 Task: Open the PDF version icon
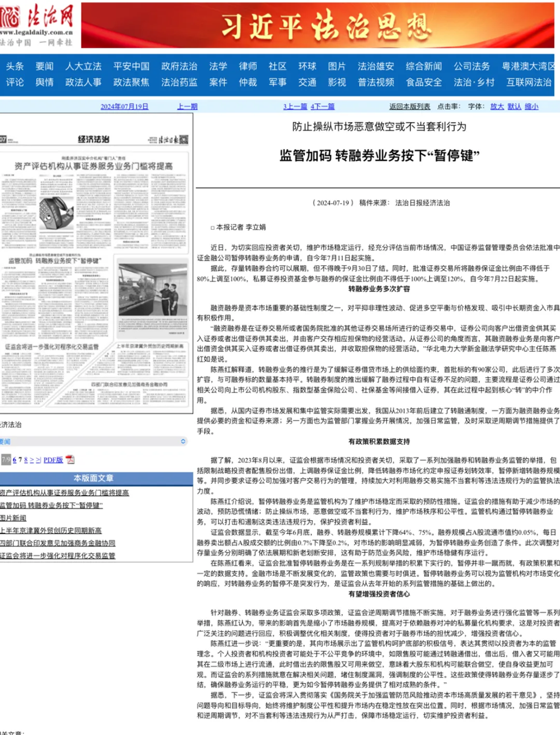point(70,460)
